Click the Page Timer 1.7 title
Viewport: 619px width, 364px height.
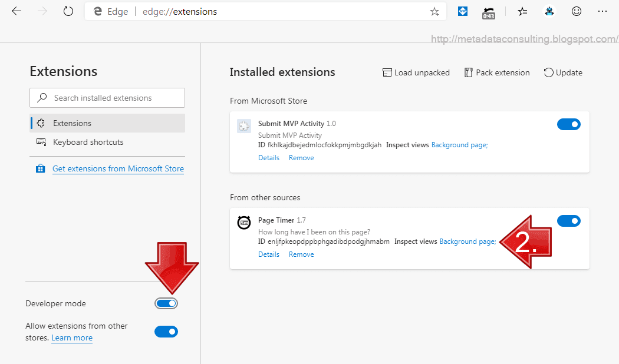282,220
